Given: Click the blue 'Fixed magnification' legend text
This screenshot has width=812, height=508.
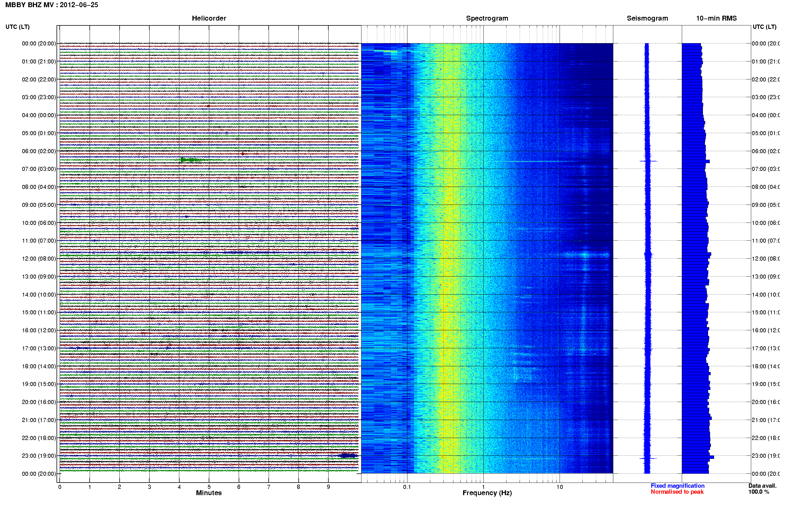Looking at the screenshot, I should (x=678, y=486).
